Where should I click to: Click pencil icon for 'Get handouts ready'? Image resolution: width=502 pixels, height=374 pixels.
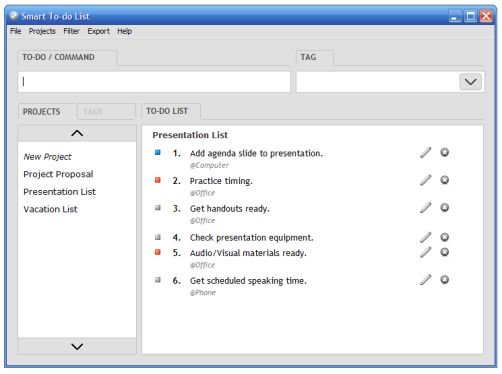pyautogui.click(x=425, y=208)
